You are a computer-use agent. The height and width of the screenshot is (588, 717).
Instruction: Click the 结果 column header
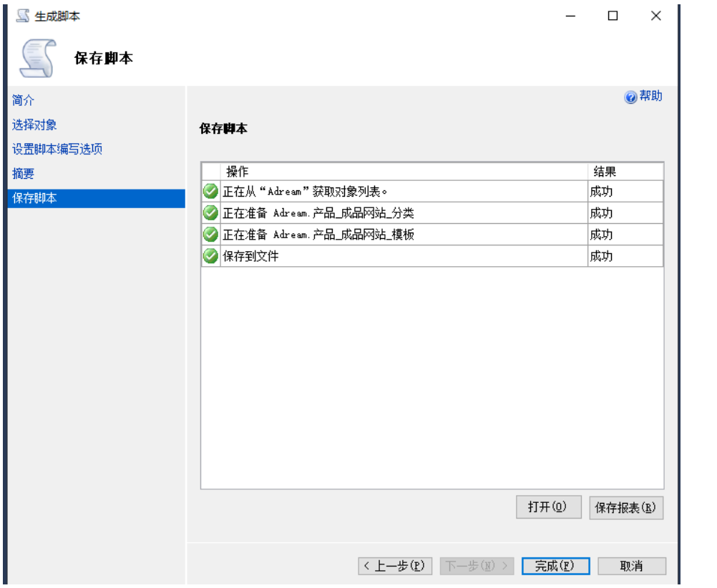coord(605,172)
